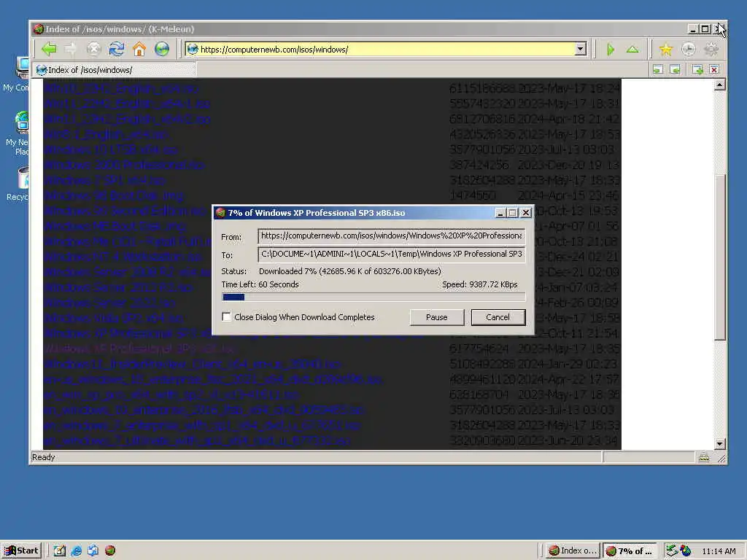Open Windows 7 SP1 x64.iso link

105,180
